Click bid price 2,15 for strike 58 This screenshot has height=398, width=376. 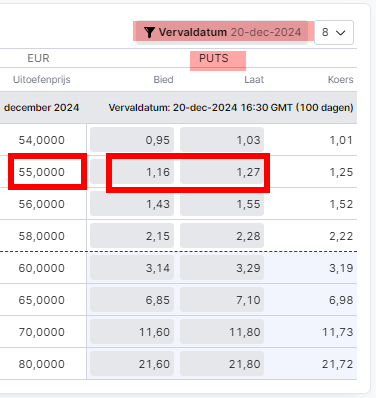pyautogui.click(x=132, y=236)
